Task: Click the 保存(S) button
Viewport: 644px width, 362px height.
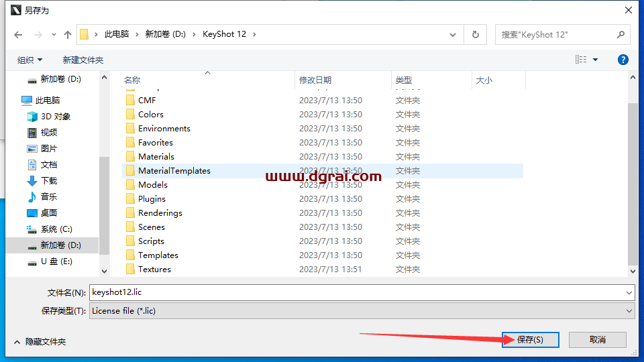Action: 530,340
